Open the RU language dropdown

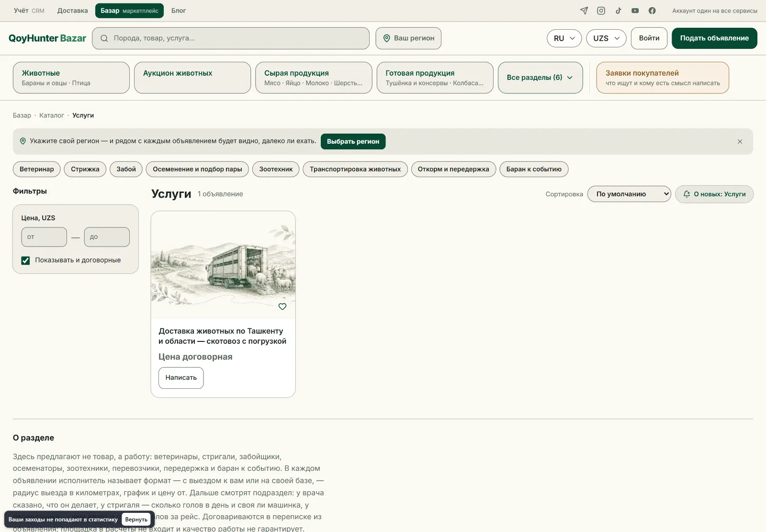(564, 38)
